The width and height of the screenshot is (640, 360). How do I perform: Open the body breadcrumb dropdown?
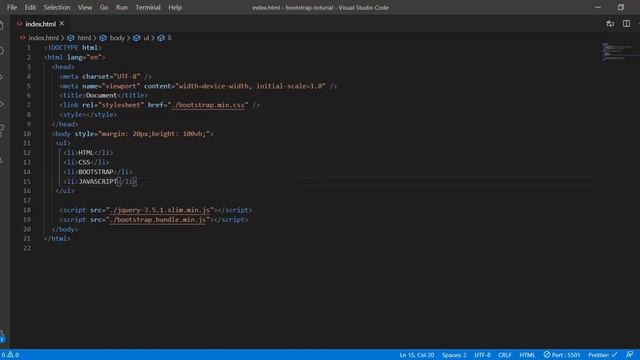coord(117,38)
